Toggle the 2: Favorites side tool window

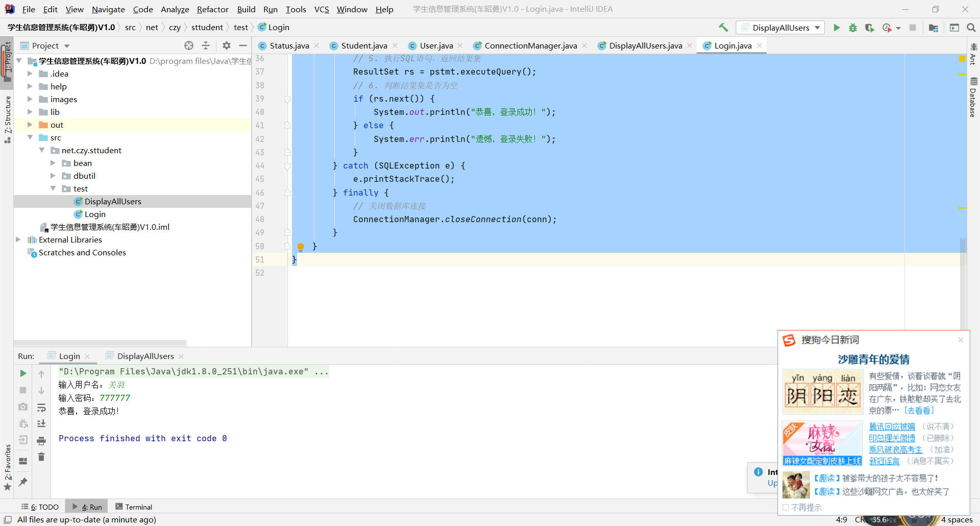click(x=7, y=467)
